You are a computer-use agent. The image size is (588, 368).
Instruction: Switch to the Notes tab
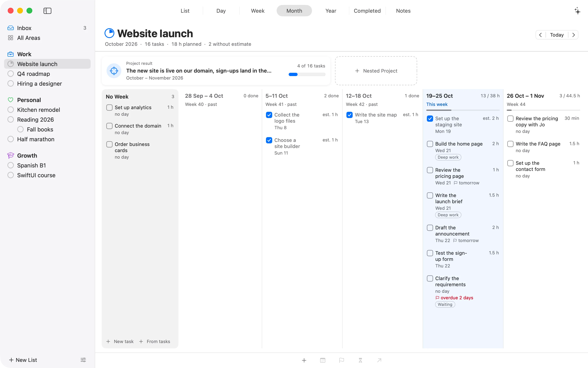point(403,11)
